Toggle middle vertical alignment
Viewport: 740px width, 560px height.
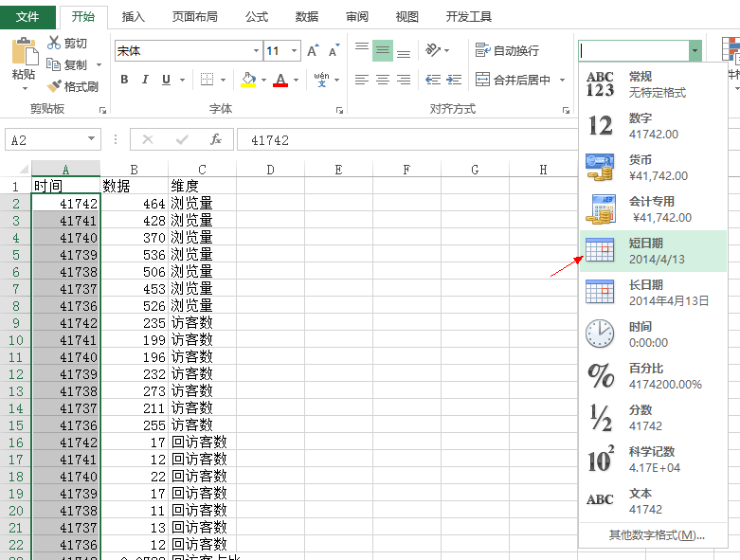tap(383, 50)
